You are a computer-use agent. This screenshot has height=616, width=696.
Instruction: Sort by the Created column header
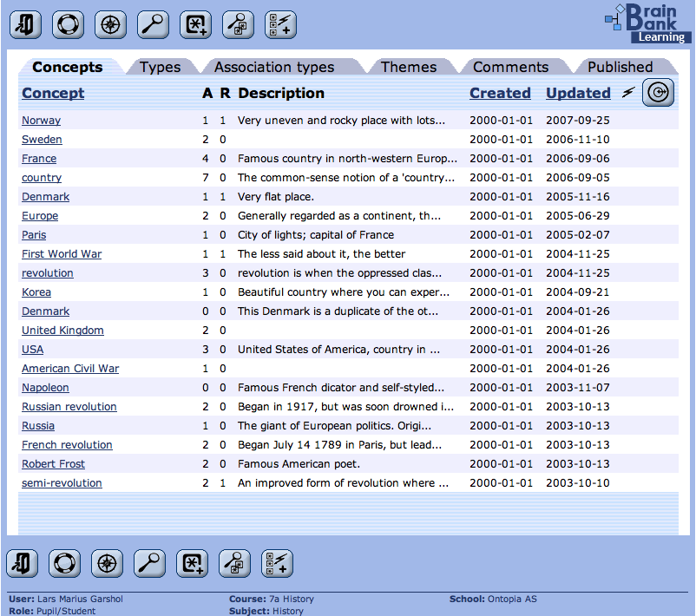tap(500, 93)
